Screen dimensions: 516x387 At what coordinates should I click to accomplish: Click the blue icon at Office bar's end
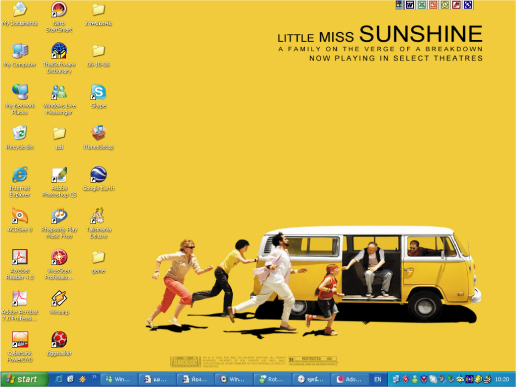(x=468, y=5)
